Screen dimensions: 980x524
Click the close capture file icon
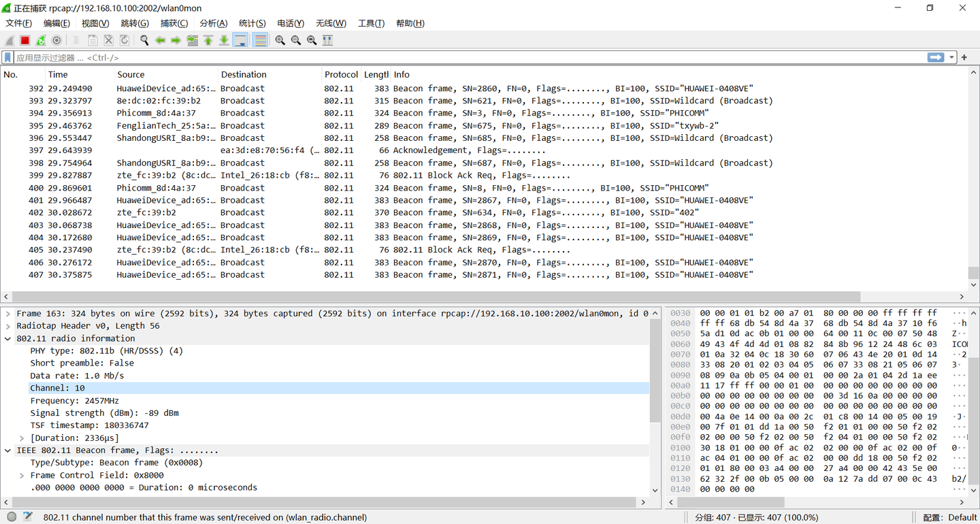[x=108, y=40]
